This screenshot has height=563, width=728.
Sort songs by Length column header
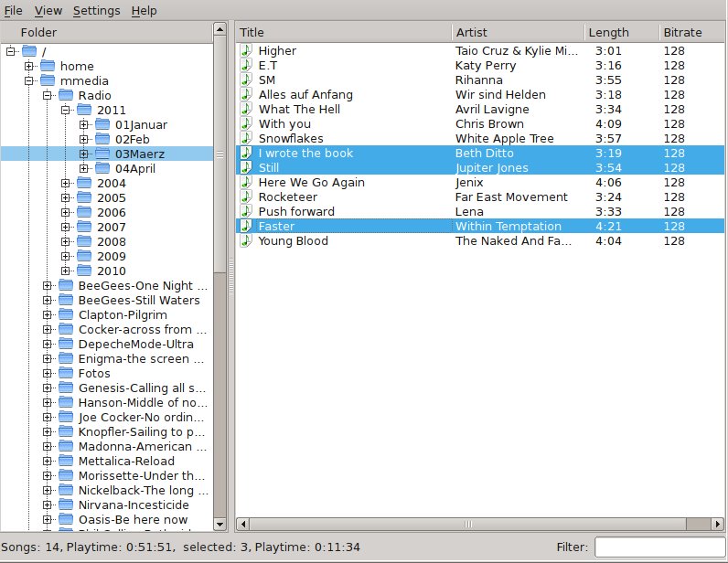(622, 32)
